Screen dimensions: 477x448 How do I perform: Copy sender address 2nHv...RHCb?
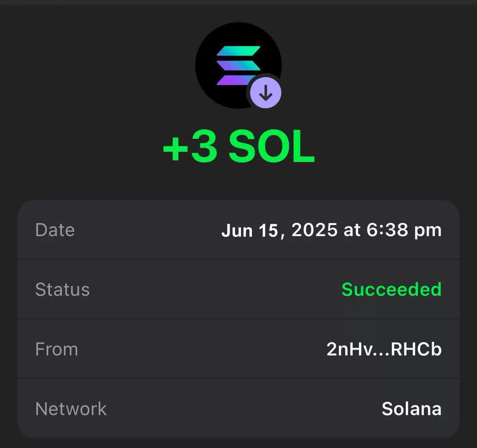coord(384,349)
